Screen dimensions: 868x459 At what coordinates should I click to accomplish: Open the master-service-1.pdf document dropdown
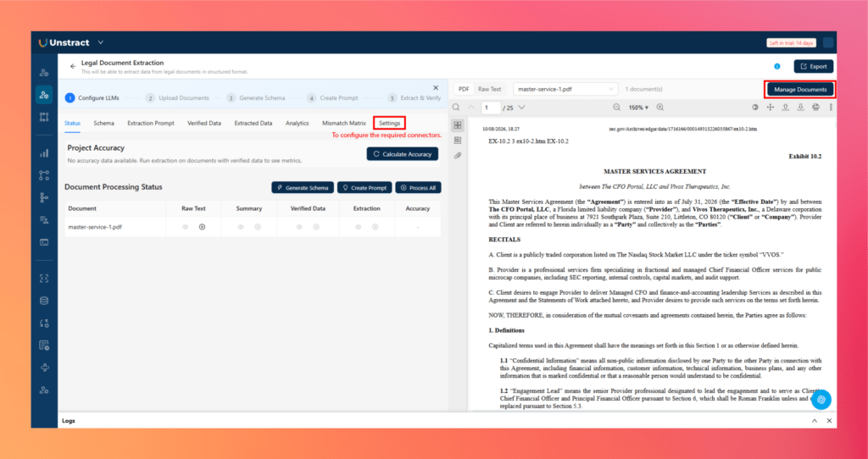coord(565,89)
